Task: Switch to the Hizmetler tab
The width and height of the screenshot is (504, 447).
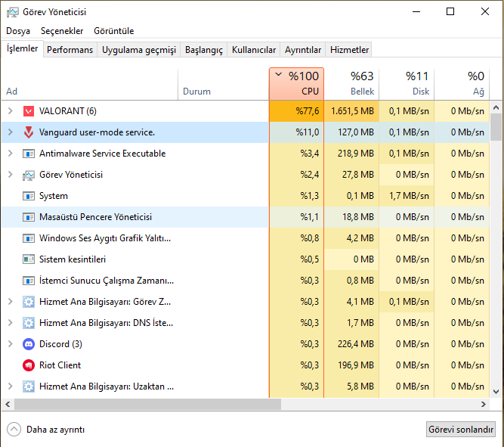Action: pyautogui.click(x=349, y=50)
